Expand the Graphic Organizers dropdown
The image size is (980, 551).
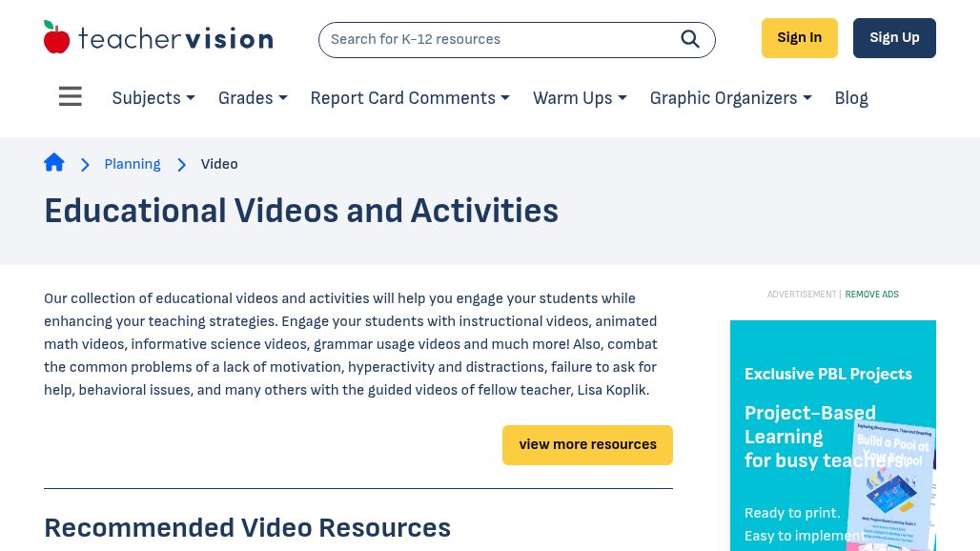pos(729,98)
